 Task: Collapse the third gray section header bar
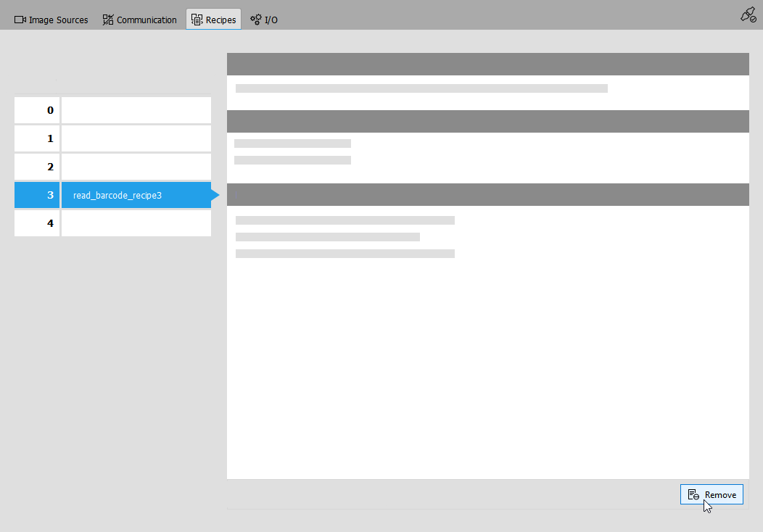(487, 195)
